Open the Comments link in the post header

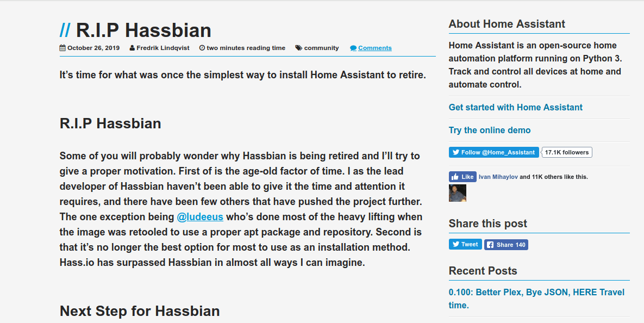(x=374, y=48)
